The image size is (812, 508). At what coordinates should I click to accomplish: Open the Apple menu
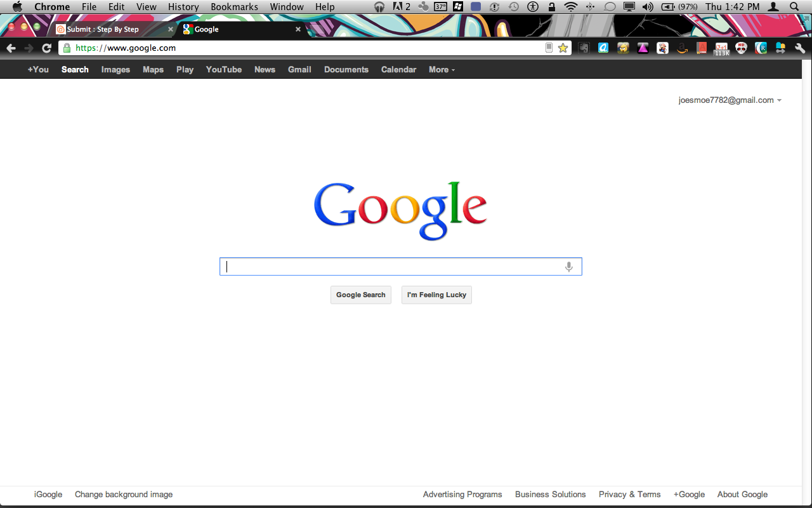17,7
